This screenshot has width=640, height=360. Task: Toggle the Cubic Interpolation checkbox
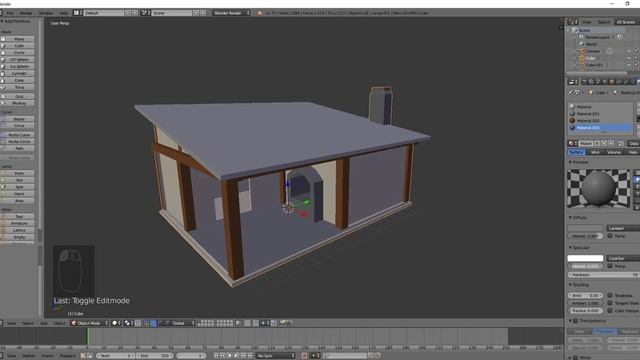610,311
